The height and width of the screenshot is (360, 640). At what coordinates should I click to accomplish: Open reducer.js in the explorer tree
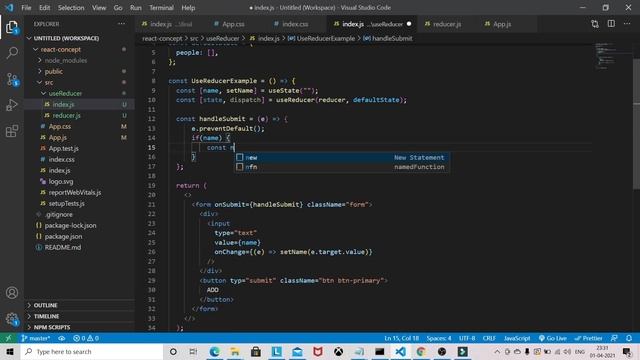click(80, 116)
